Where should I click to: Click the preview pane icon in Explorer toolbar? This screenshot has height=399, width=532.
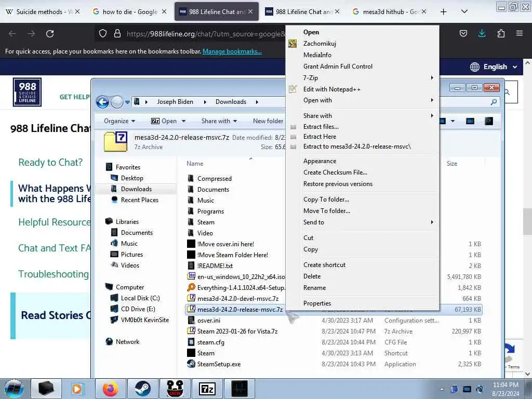coord(470,121)
